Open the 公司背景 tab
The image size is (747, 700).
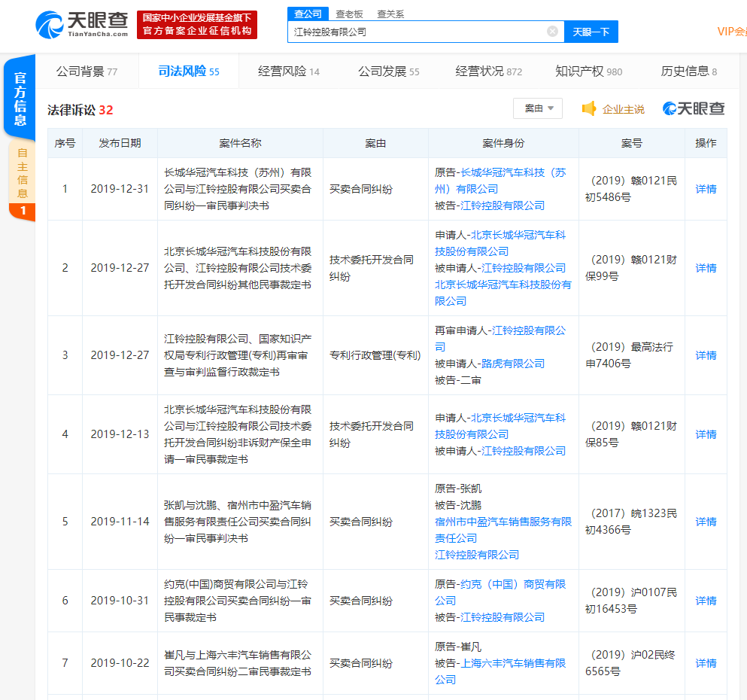pos(87,72)
